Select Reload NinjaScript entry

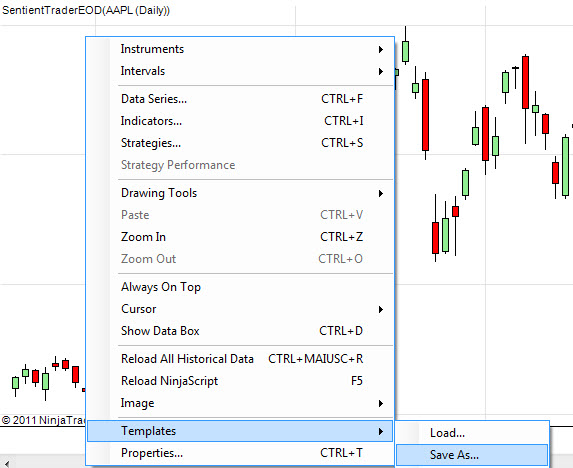click(x=240, y=381)
